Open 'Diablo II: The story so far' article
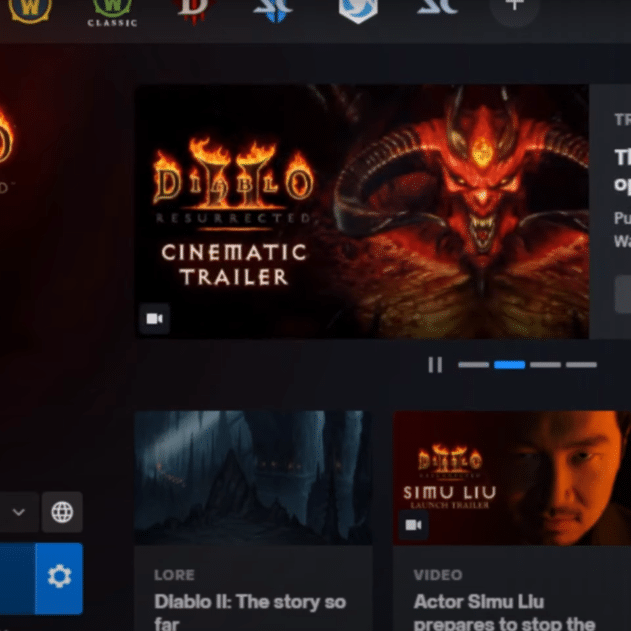Image resolution: width=631 pixels, height=631 pixels. point(250,612)
